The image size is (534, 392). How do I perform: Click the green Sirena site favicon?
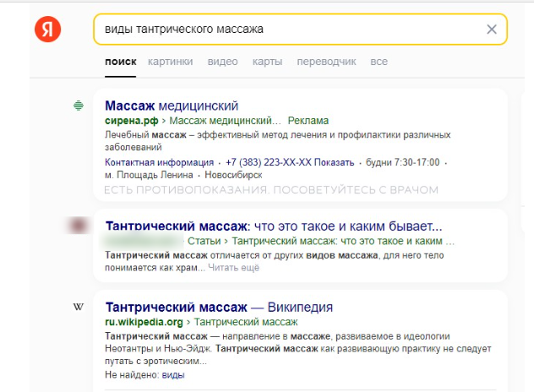pos(78,106)
